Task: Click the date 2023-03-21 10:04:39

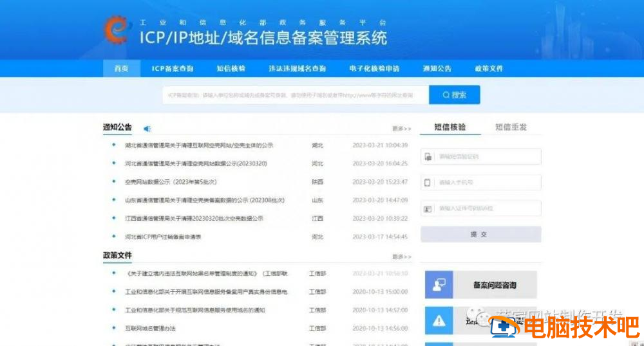Action: click(381, 145)
